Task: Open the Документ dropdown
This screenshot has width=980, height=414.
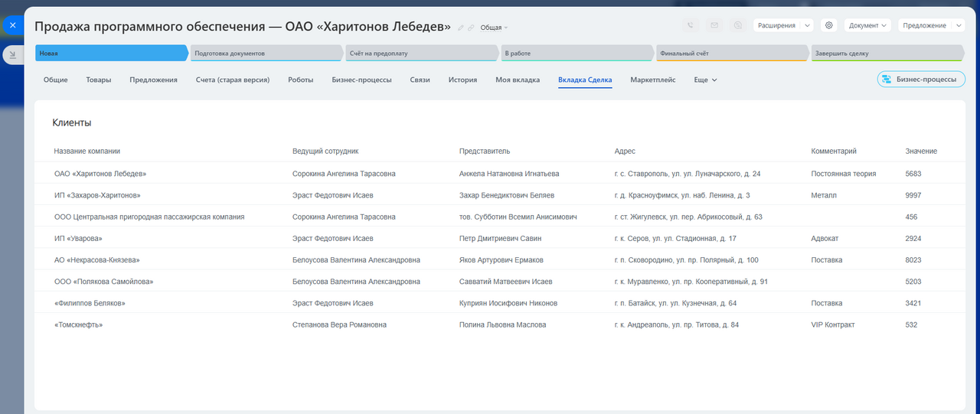Action: pos(867,25)
